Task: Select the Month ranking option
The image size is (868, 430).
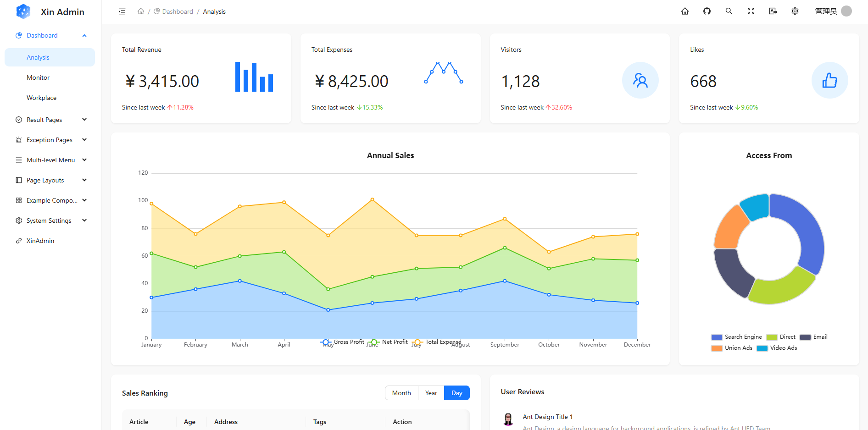Action: point(401,393)
